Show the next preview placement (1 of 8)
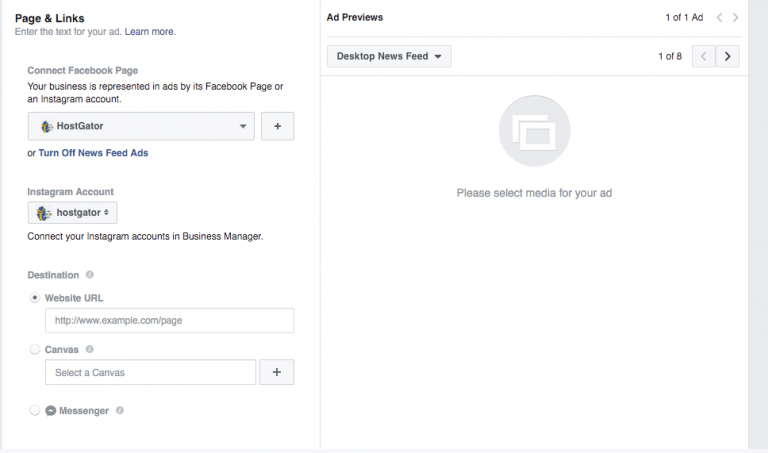Screen dimensions: 768x453 coord(727,56)
